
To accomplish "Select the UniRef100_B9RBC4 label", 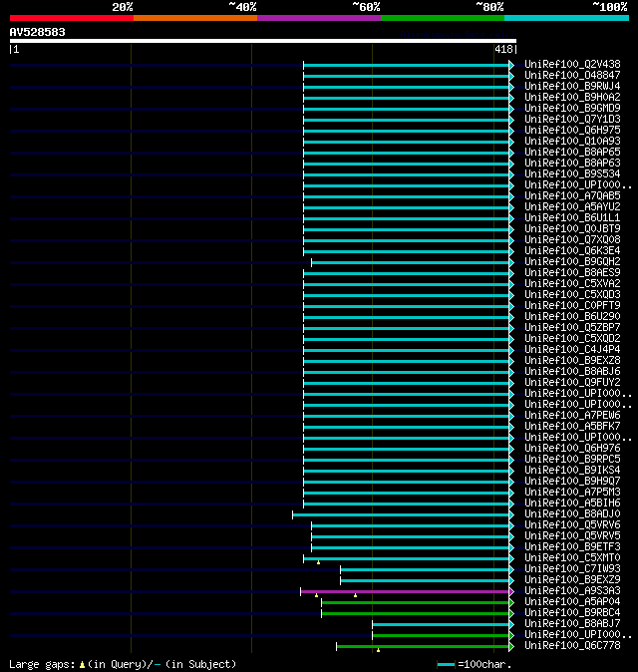I will coord(572,613).
